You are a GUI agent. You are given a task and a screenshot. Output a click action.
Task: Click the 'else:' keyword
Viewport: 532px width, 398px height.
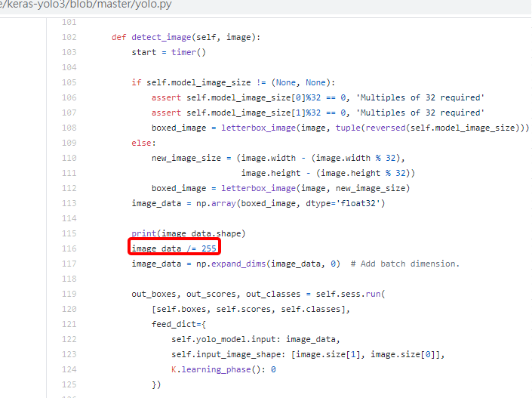pyautogui.click(x=144, y=143)
